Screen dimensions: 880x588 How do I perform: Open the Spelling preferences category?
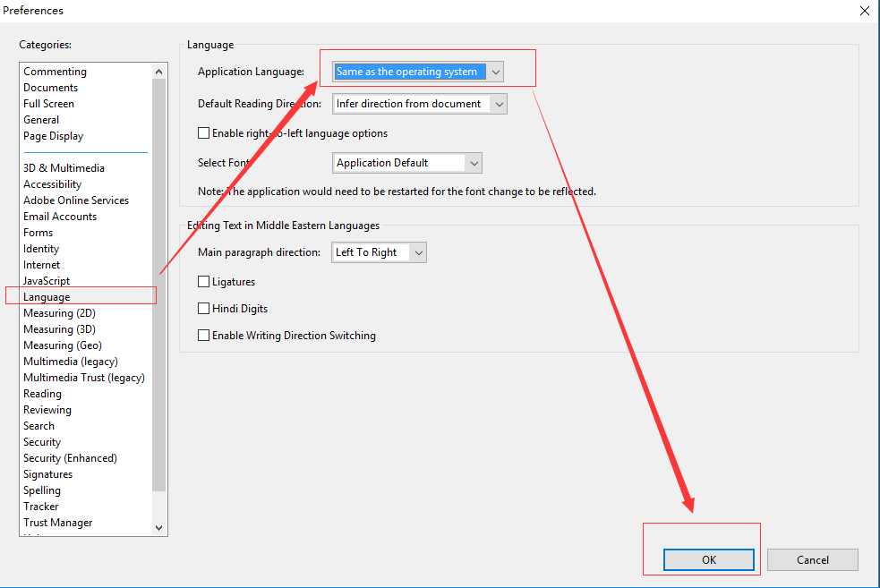click(41, 490)
